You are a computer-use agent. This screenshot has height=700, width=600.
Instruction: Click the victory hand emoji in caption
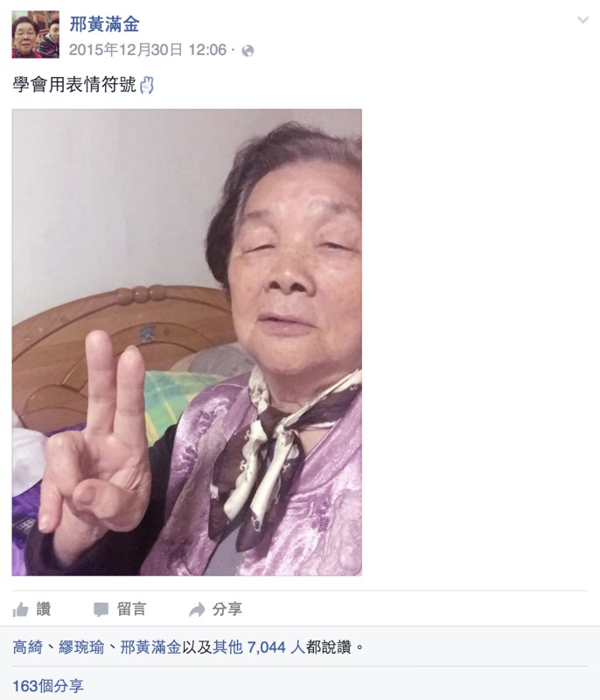pyautogui.click(x=147, y=85)
